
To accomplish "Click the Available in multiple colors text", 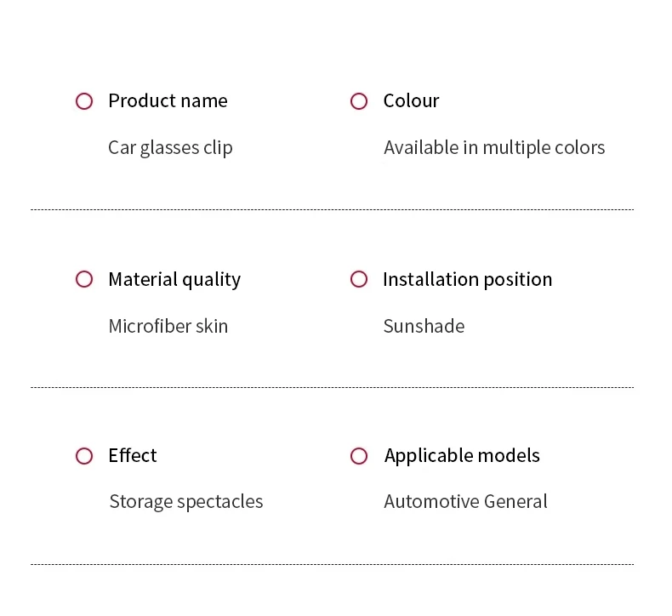I will click(x=494, y=147).
